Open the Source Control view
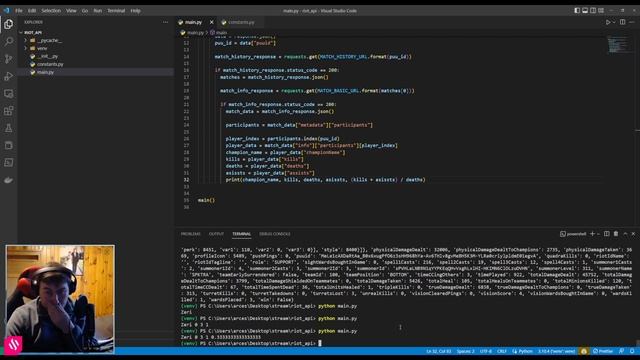The height and width of the screenshot is (360, 640). pos(9,59)
